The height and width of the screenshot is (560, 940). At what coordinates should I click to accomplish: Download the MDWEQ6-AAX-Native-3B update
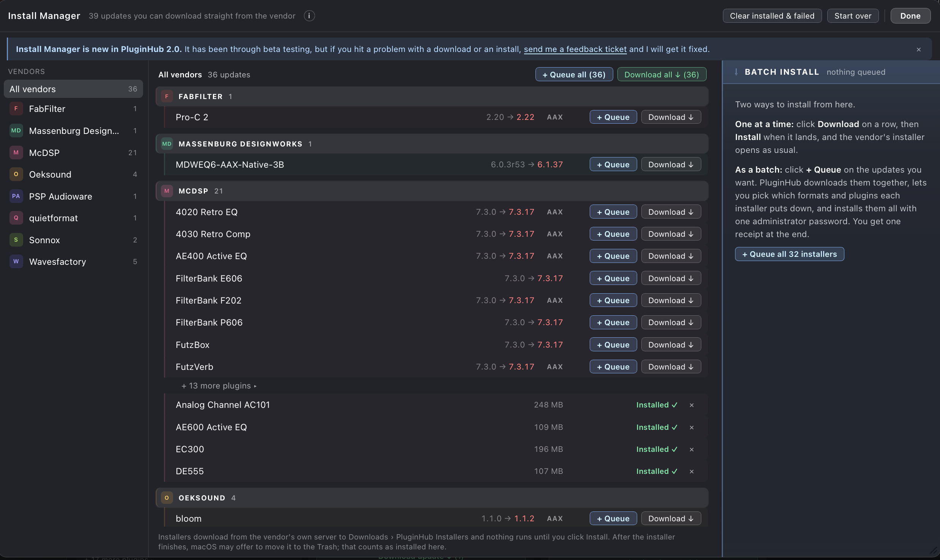[x=671, y=165]
